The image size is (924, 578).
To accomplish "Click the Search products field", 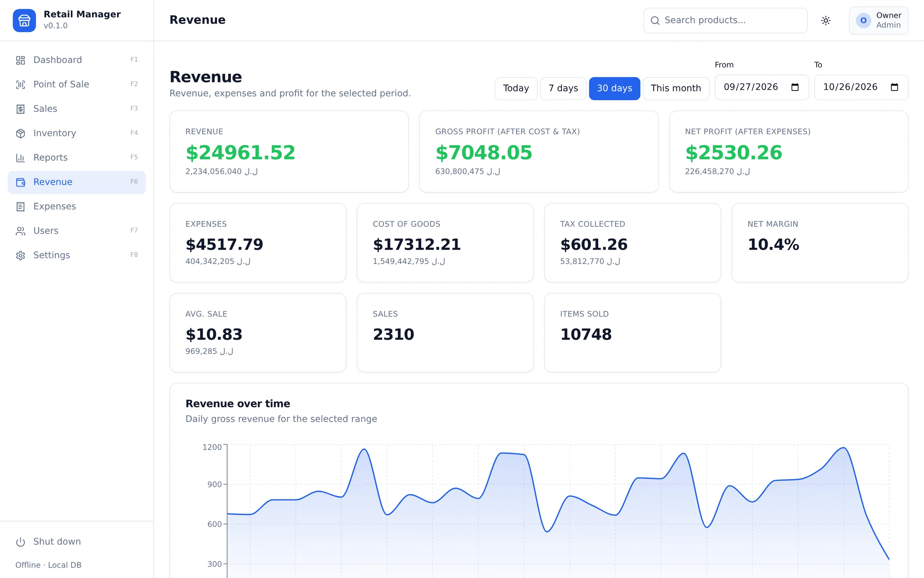I will click(x=725, y=20).
